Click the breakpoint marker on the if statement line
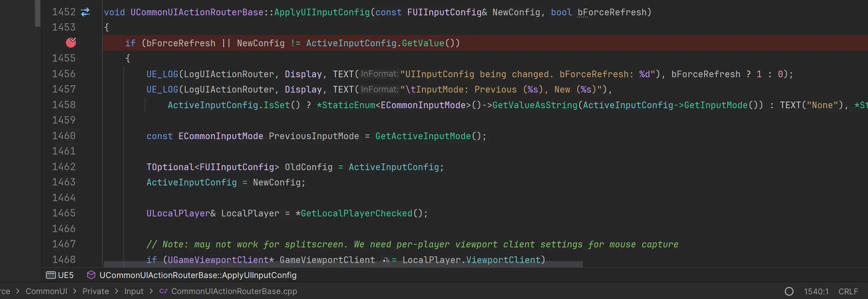This screenshot has width=868, height=299. tap(71, 43)
